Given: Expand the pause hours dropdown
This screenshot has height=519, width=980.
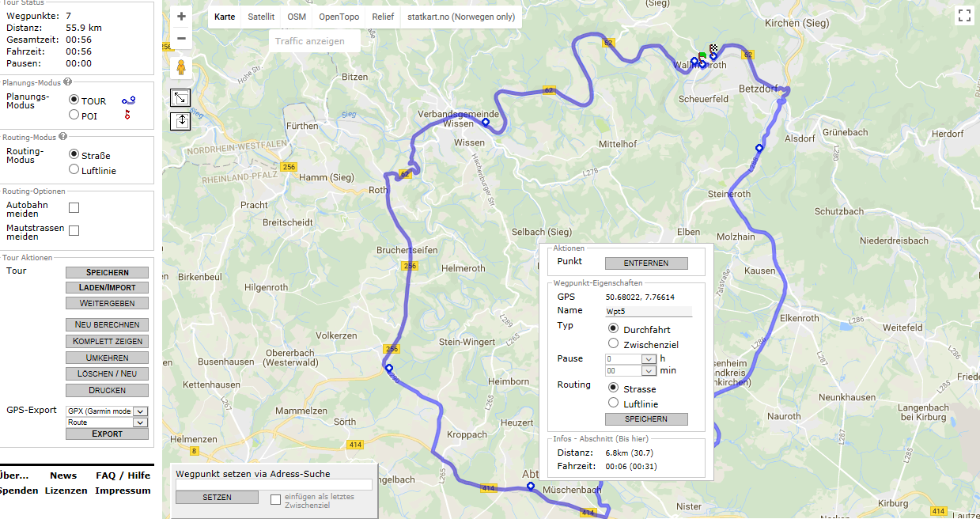Looking at the screenshot, I should (649, 359).
